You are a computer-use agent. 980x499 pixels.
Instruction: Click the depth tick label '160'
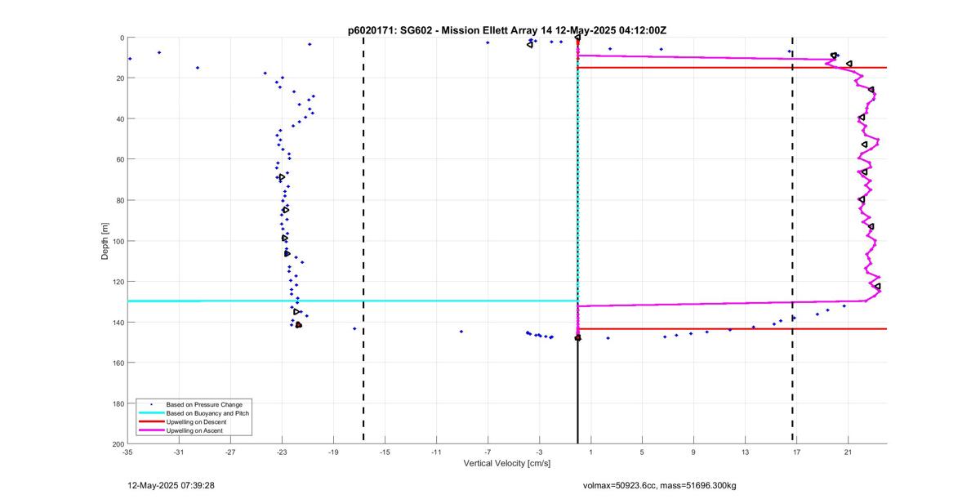click(x=117, y=363)
